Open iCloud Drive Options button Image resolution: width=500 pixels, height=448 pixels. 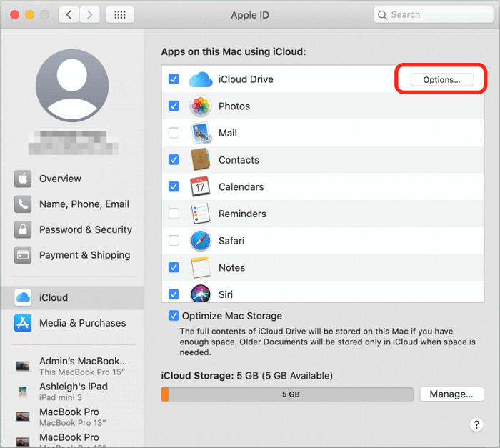(441, 79)
